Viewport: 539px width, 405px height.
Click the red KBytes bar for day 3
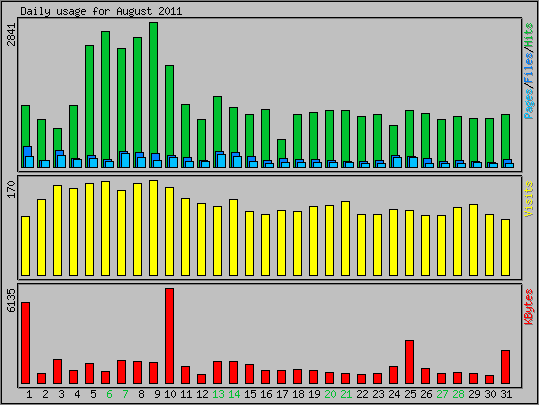[57, 372]
